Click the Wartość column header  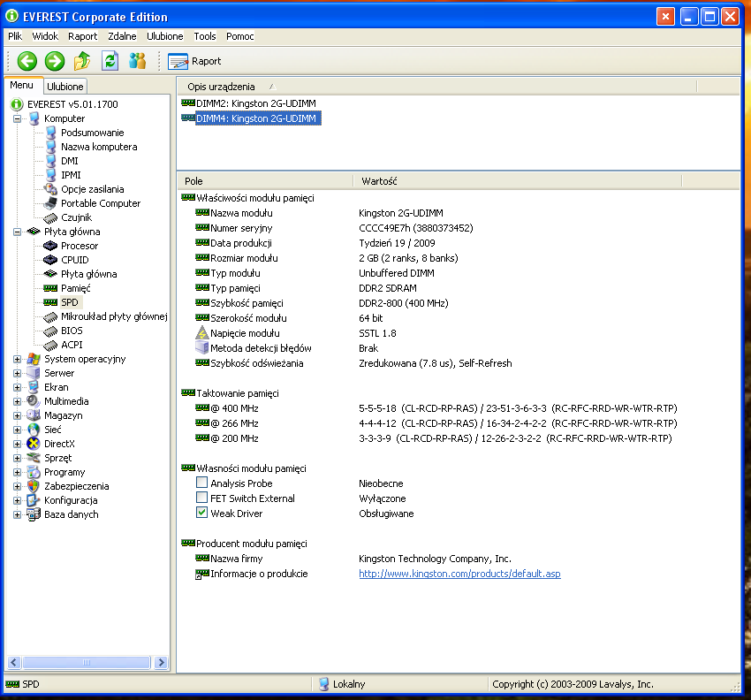[x=518, y=181]
